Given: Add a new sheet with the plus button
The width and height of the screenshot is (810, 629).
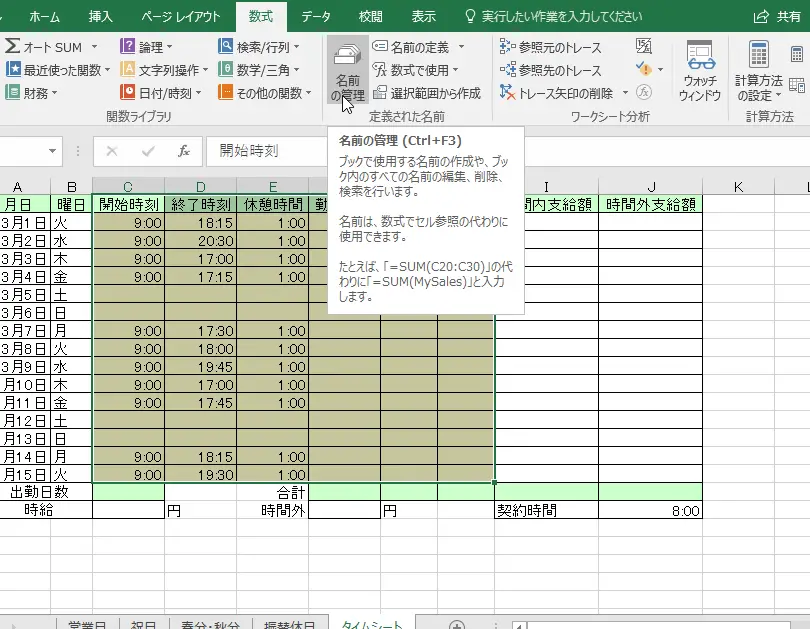Looking at the screenshot, I should (457, 624).
